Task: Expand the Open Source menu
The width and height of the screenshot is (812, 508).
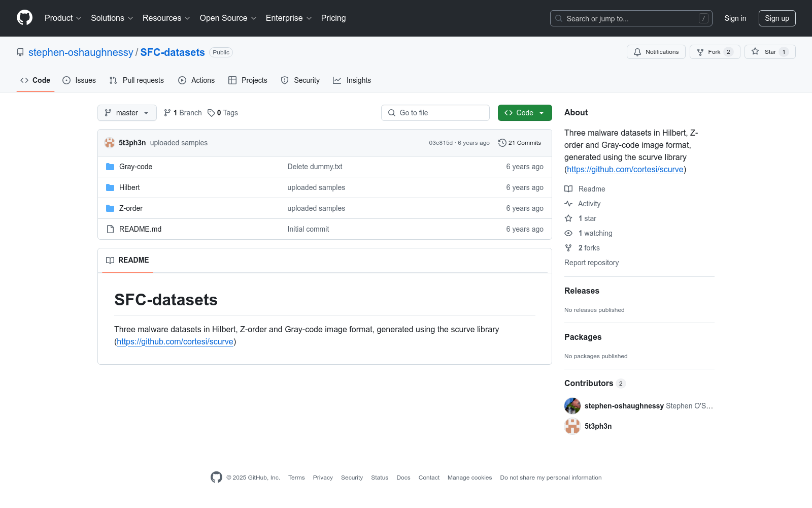Action: click(x=228, y=18)
